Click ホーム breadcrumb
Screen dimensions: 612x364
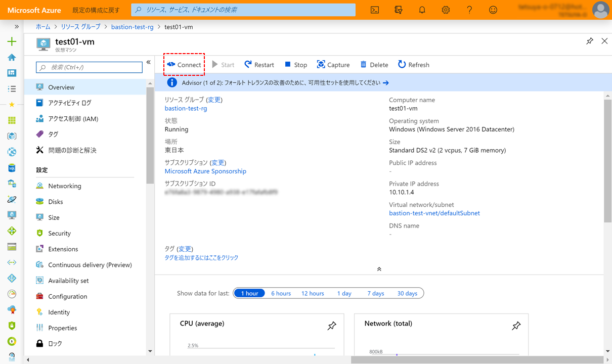point(43,26)
